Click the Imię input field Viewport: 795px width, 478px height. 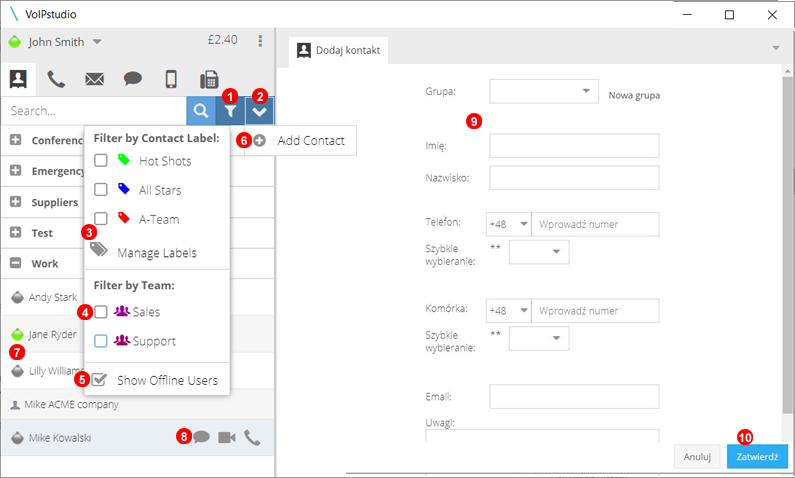coord(574,146)
